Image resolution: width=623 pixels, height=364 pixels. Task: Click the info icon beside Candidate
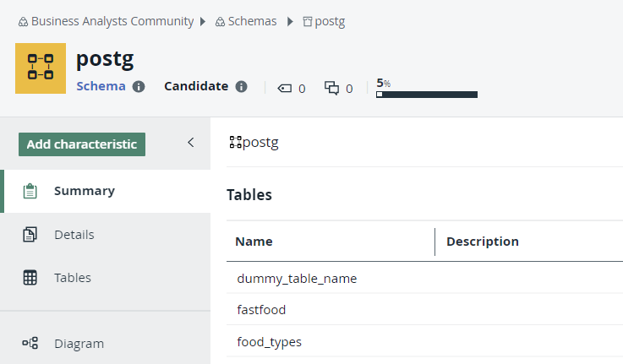[241, 86]
